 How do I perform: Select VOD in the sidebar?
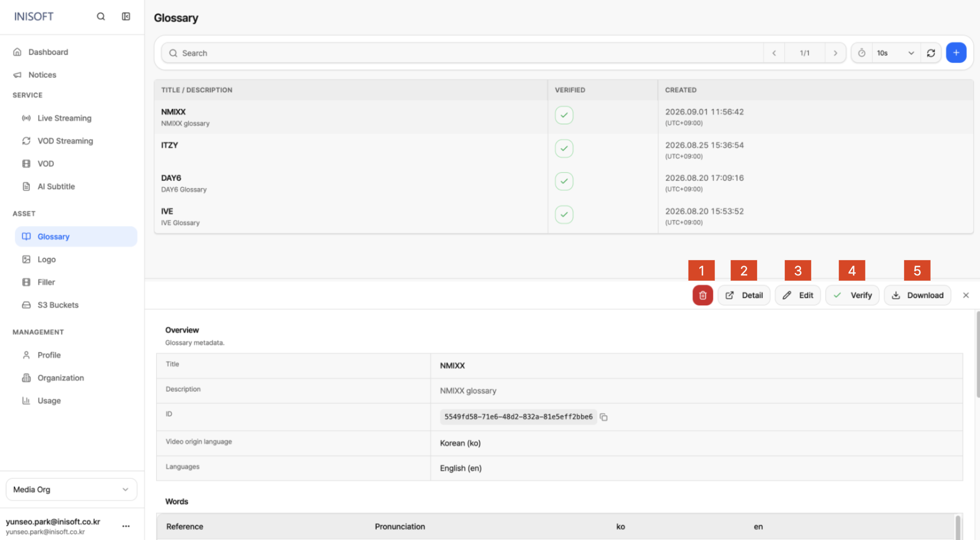pyautogui.click(x=45, y=164)
